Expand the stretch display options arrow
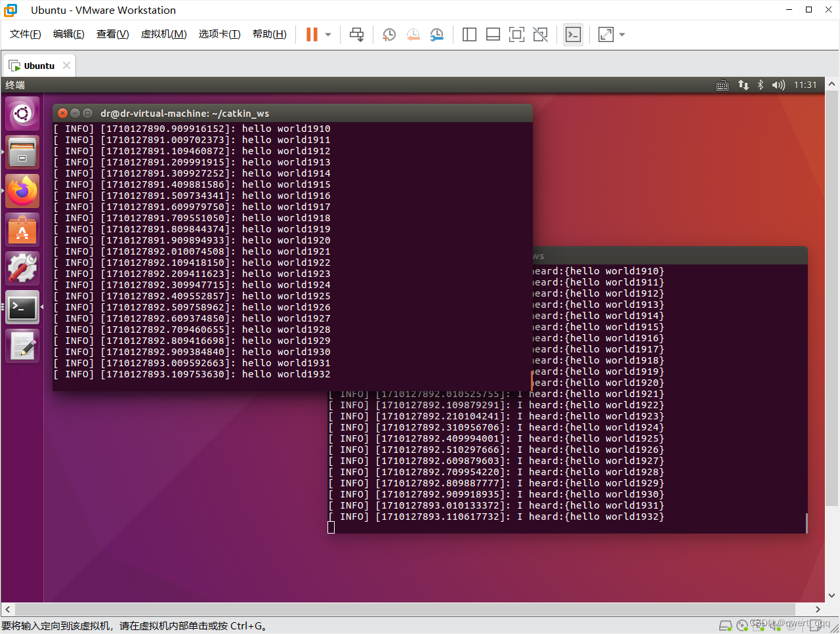840x634 pixels. [x=622, y=35]
